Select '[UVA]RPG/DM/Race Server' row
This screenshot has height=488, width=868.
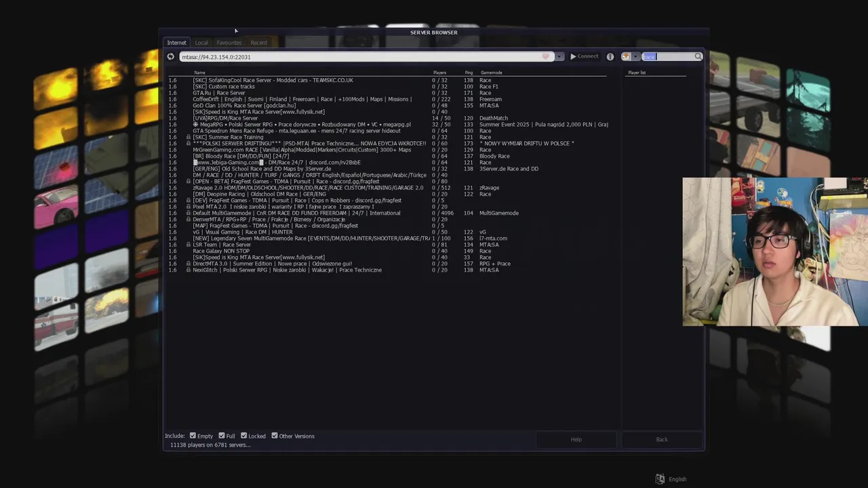point(387,119)
